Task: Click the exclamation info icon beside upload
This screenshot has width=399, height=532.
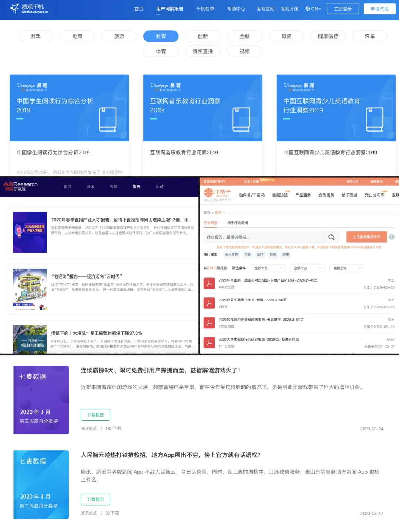Action: click(x=392, y=237)
